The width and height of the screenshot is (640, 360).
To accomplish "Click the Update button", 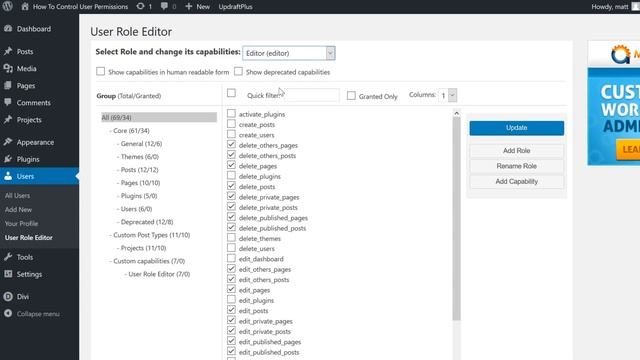I will 517,128.
